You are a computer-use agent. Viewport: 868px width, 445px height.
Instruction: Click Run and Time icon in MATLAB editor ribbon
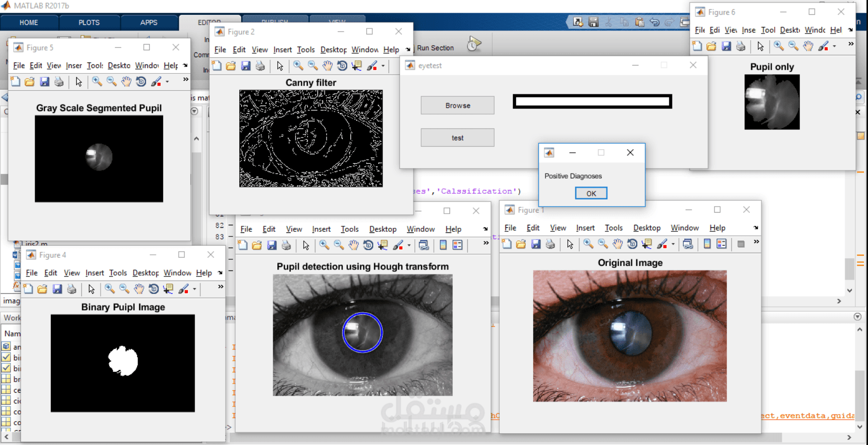point(474,44)
